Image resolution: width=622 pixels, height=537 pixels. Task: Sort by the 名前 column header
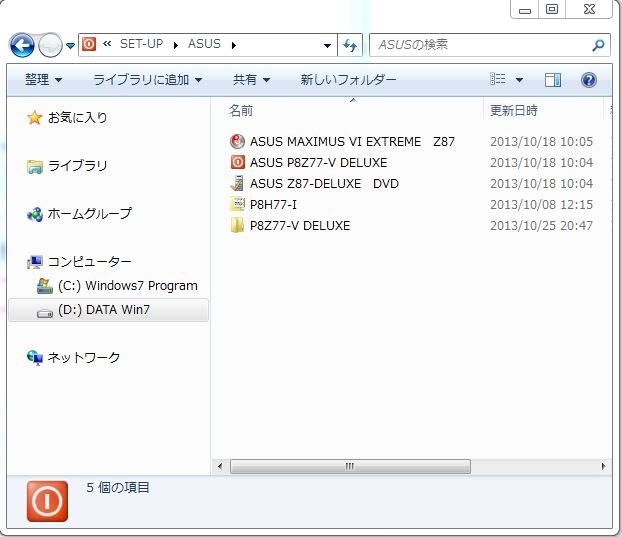pos(241,110)
